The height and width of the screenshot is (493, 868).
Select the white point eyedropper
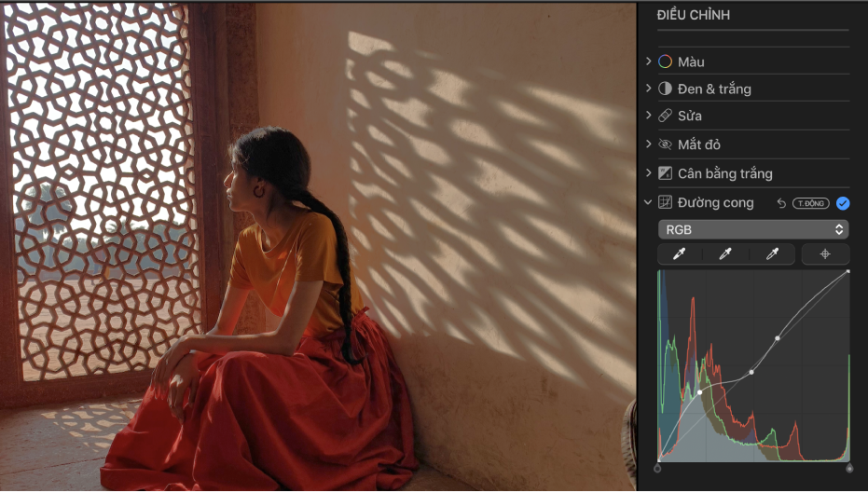coord(772,254)
